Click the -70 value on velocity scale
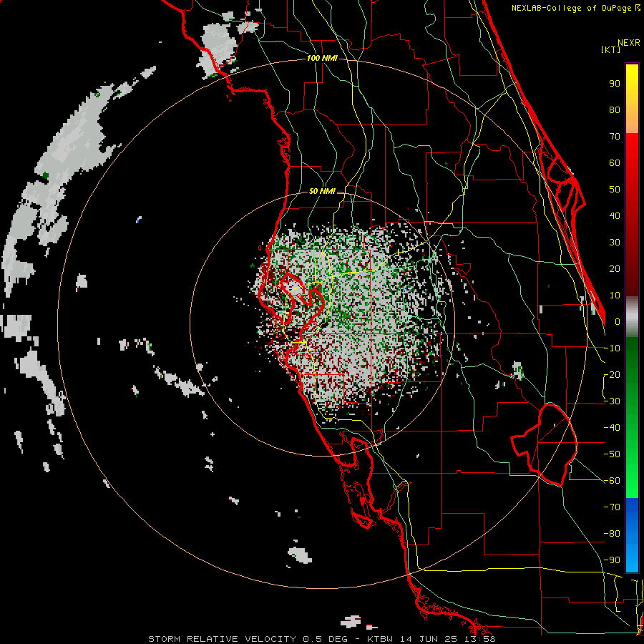The image size is (644, 644). click(x=612, y=507)
